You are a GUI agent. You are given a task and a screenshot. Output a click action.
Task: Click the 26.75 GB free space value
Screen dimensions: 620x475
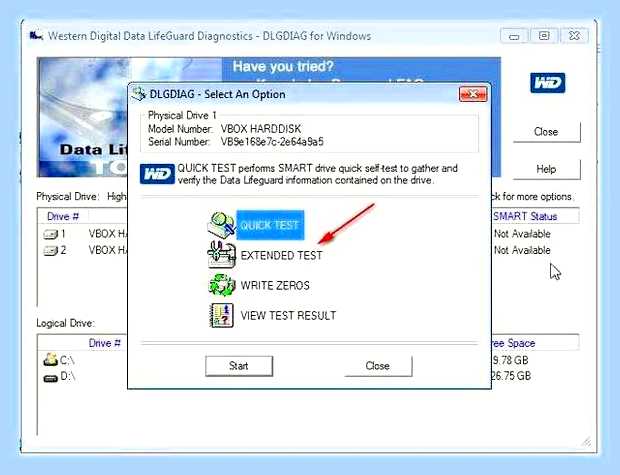tap(511, 376)
